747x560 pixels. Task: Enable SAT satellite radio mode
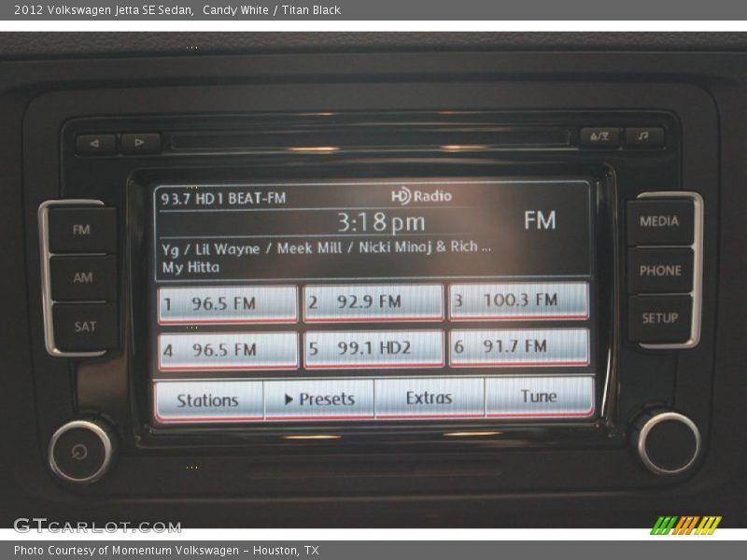81,322
